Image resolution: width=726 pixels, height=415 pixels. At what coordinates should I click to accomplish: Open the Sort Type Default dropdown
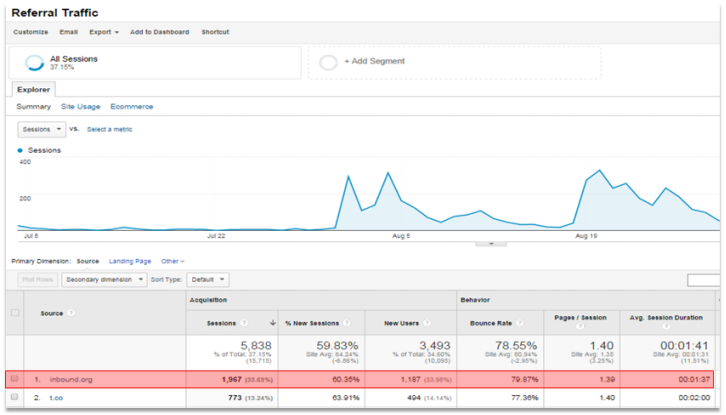(x=209, y=280)
